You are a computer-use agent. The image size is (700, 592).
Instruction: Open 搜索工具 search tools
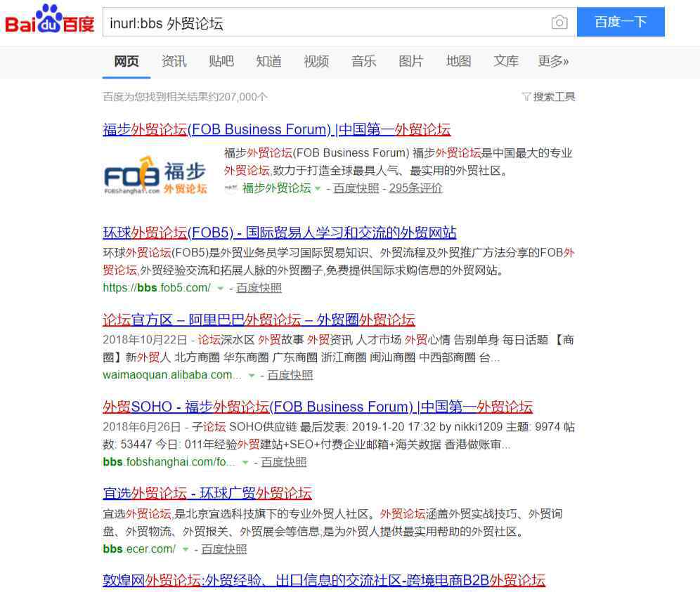(554, 97)
